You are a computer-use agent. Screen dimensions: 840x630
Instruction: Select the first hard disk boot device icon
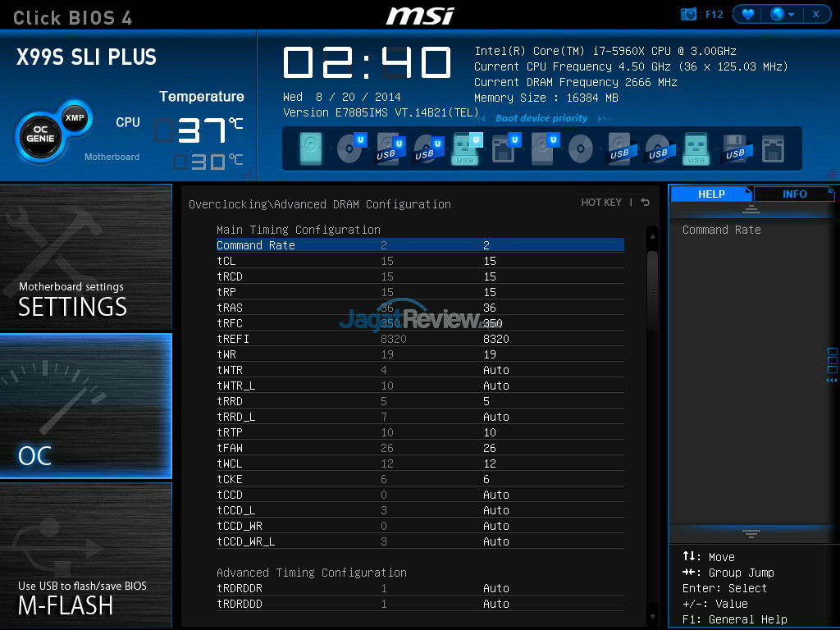[x=311, y=148]
